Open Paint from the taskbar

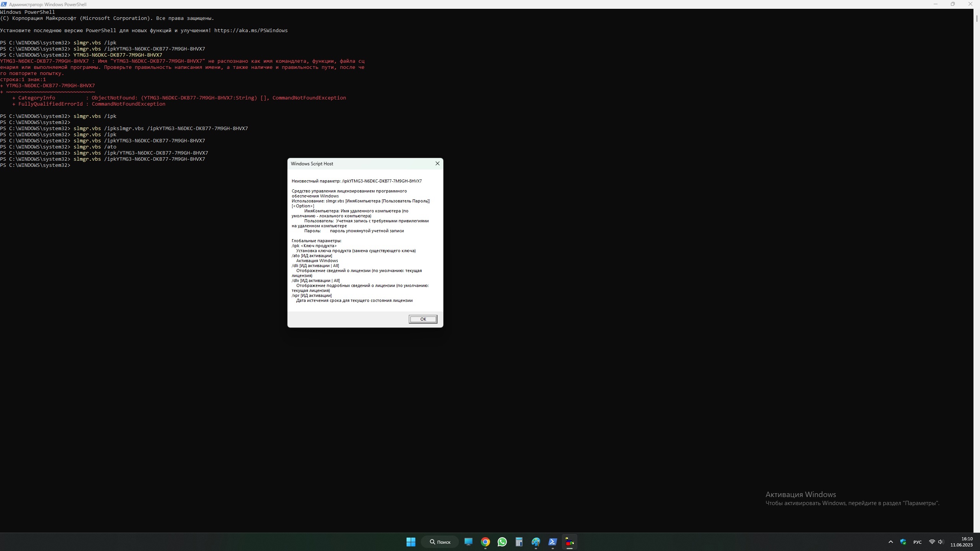(x=536, y=542)
